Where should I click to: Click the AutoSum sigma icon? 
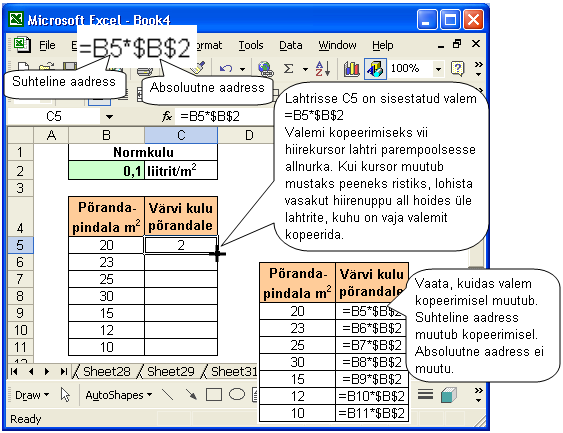tap(288, 68)
